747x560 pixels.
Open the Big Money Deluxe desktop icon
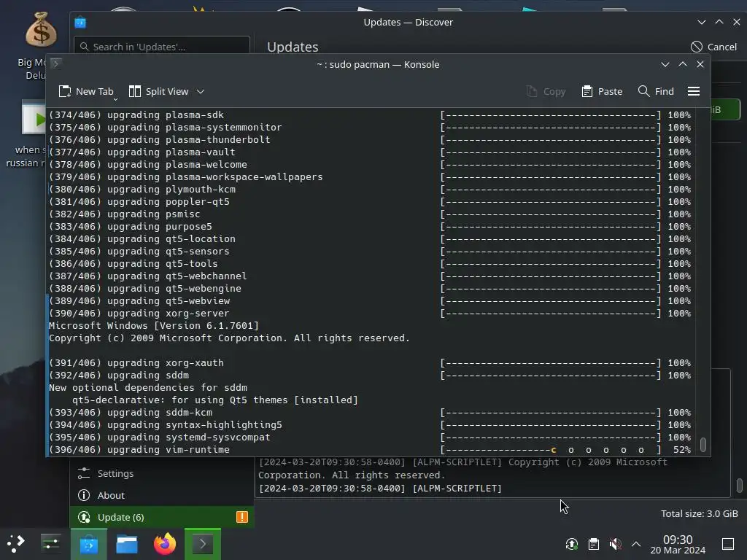41,29
